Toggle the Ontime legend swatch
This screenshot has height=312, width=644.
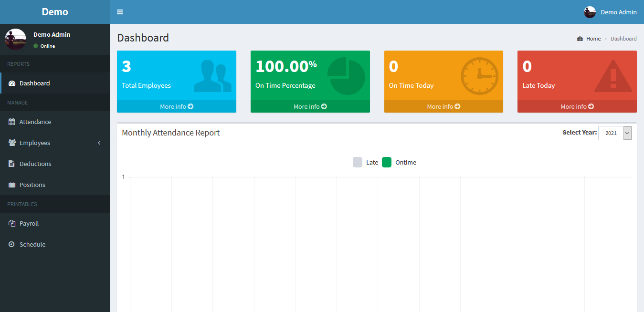(x=387, y=162)
